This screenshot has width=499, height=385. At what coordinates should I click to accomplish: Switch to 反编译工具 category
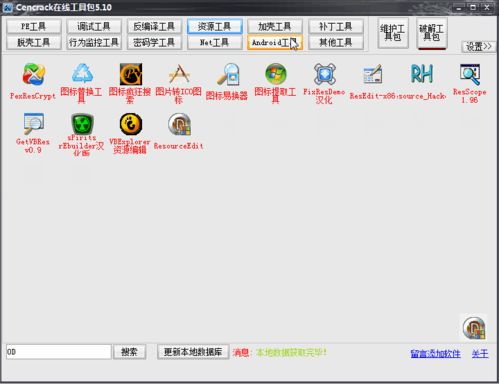tap(154, 26)
